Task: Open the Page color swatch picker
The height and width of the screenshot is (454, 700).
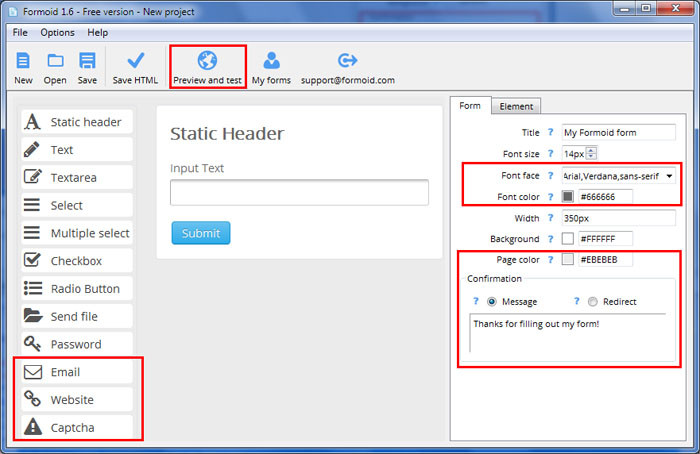Action: [567, 259]
